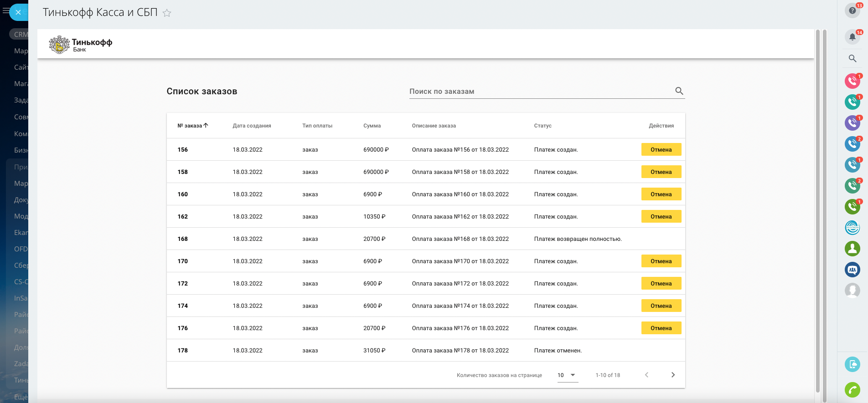
Task: Click the search magnifier in right sidebar
Action: coord(852,58)
